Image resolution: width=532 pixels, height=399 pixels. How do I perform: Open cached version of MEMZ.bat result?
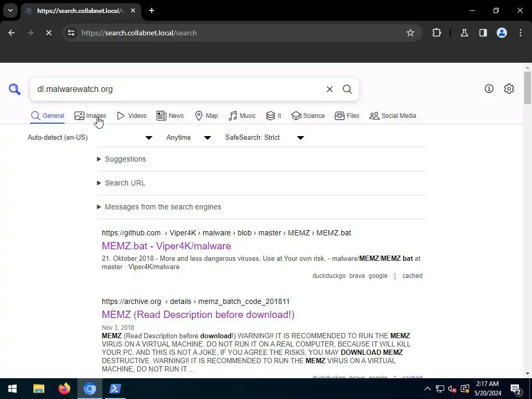click(412, 276)
